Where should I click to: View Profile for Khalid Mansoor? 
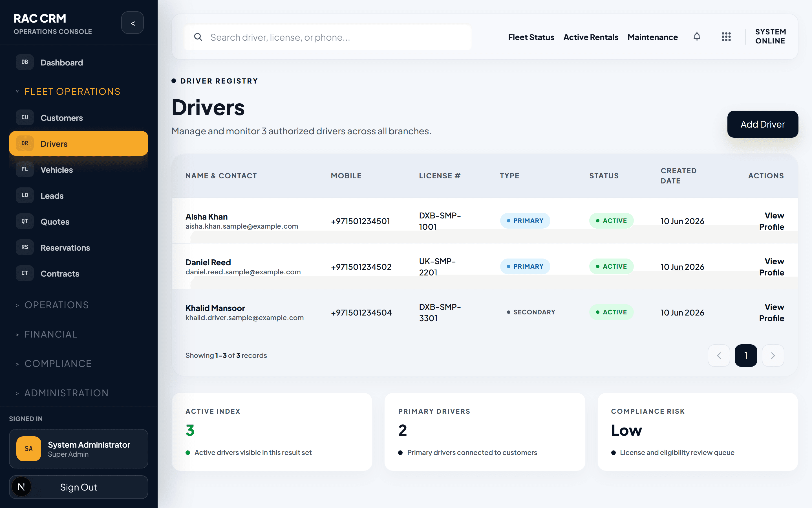click(x=771, y=312)
